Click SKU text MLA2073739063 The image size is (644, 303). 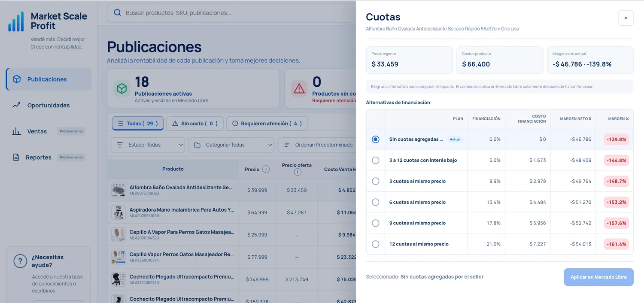(x=144, y=194)
